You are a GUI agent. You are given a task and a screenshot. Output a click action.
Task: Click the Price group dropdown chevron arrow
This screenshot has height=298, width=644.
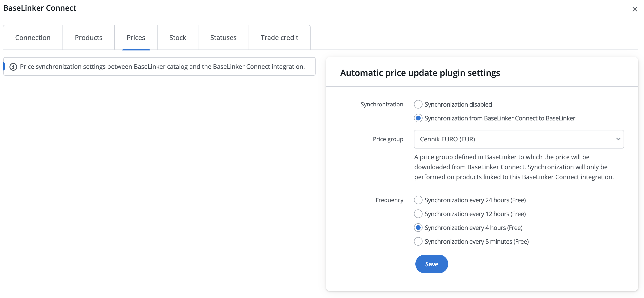(618, 139)
